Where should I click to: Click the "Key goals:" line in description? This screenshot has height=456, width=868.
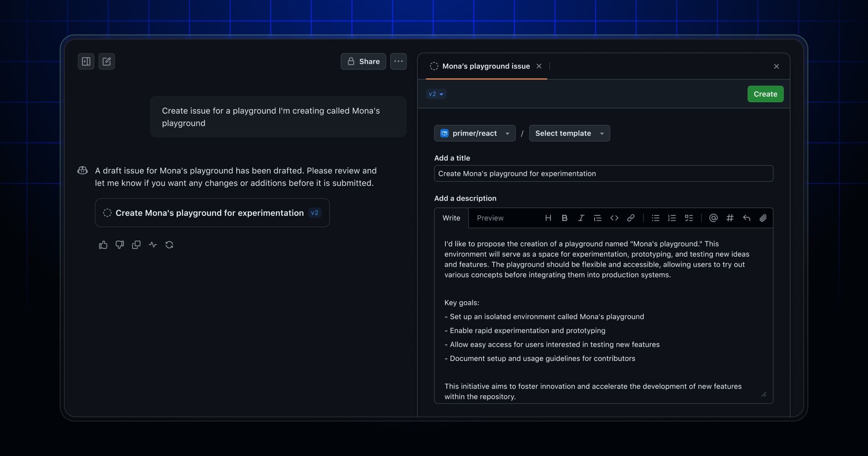(462, 302)
